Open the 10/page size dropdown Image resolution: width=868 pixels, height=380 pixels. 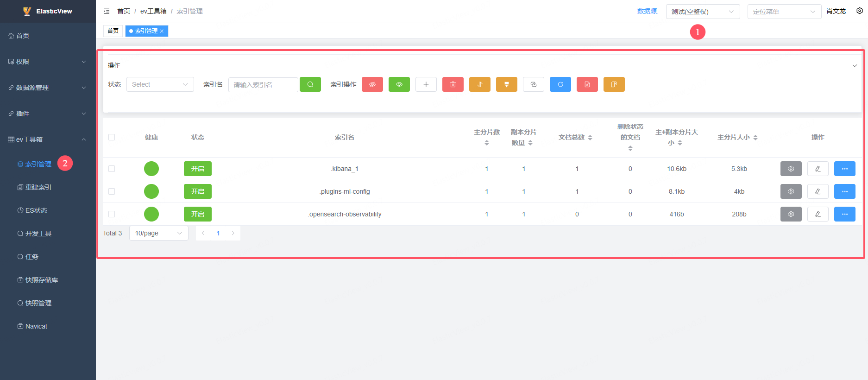pos(158,233)
